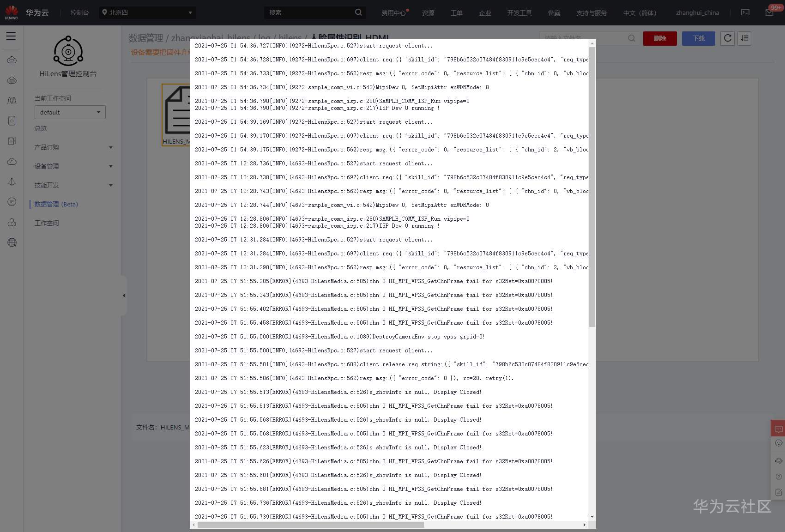785x532 pixels.
Task: Expand the 技能开发 menu
Action: coord(73,185)
